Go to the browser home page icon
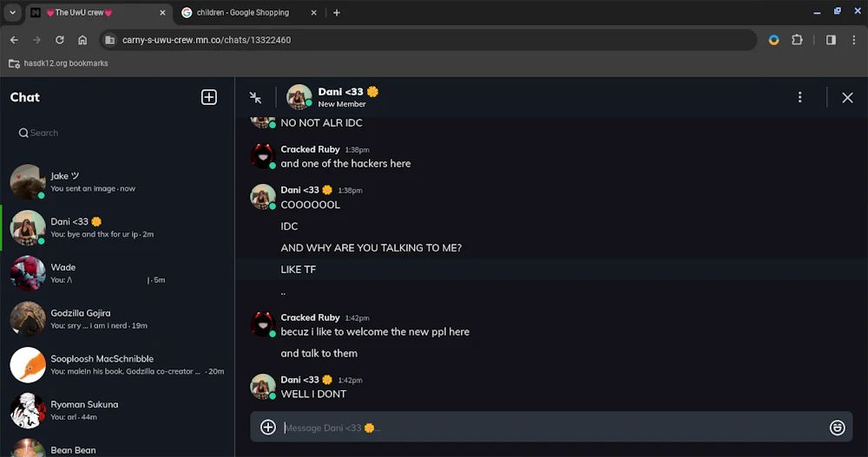The height and width of the screenshot is (457, 868). pyautogui.click(x=82, y=40)
